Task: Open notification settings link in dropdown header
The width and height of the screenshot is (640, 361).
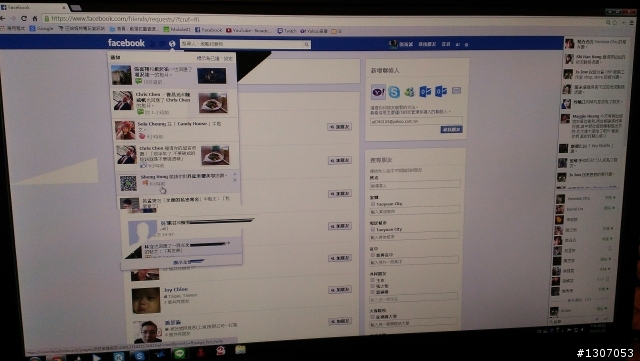Action: [x=229, y=59]
